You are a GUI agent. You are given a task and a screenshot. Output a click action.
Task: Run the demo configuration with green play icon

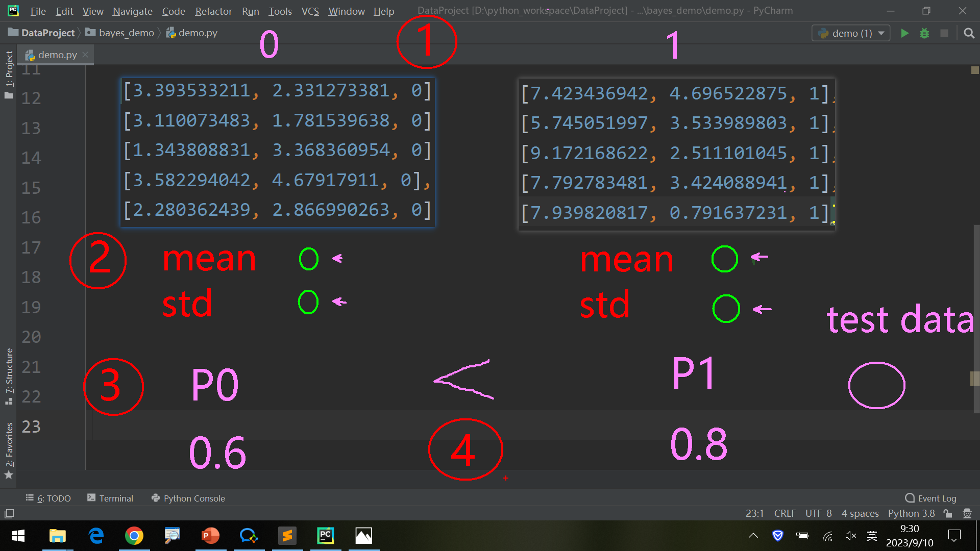[904, 33]
